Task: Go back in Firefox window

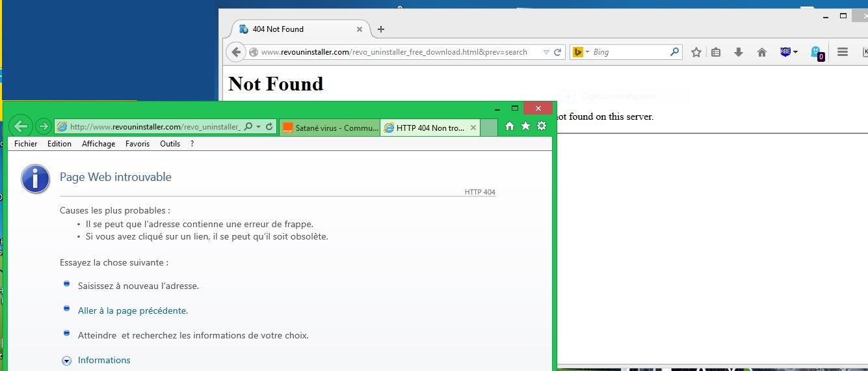Action: [236, 52]
